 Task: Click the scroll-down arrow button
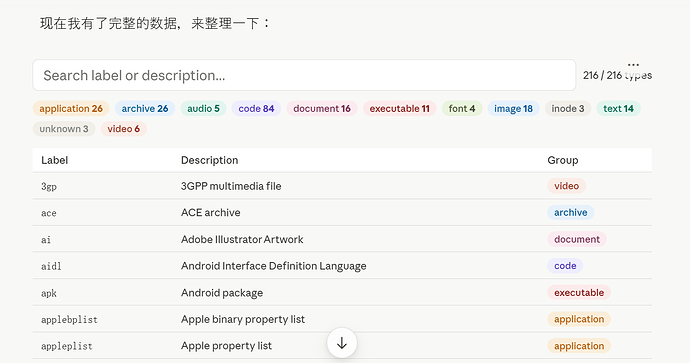(x=342, y=343)
